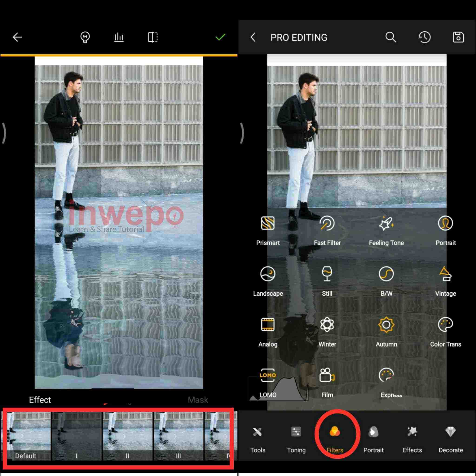Save the image with the disk icon
The width and height of the screenshot is (476, 476).
click(458, 37)
